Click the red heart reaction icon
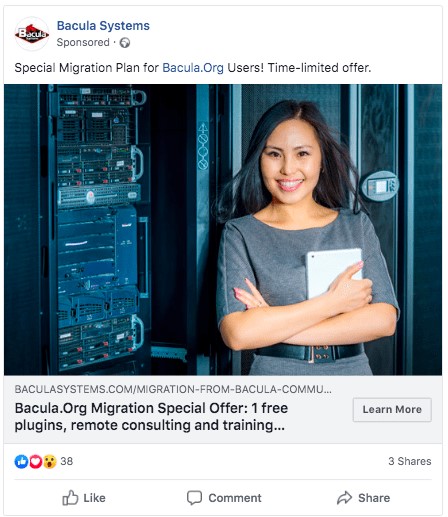 pos(35,462)
